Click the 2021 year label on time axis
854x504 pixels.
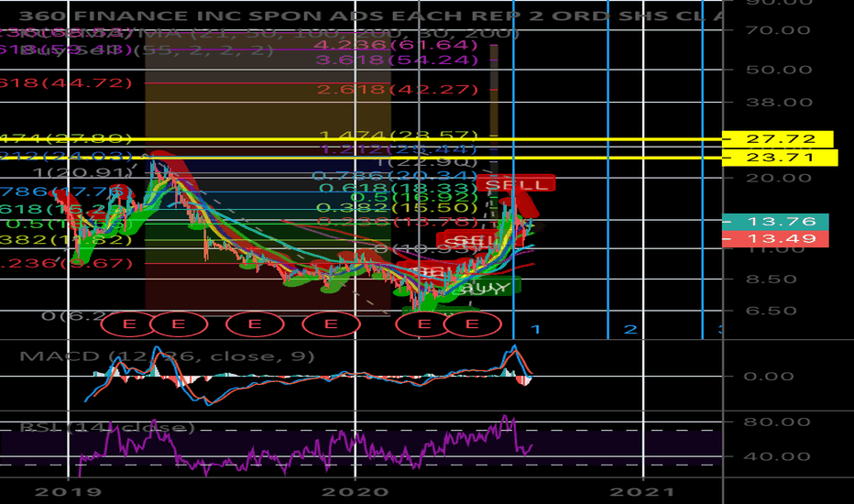click(642, 492)
